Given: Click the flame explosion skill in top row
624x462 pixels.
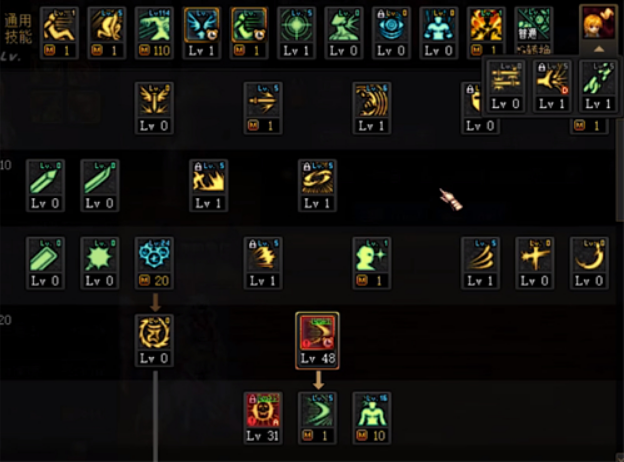Looking at the screenshot, I should pos(486,33).
